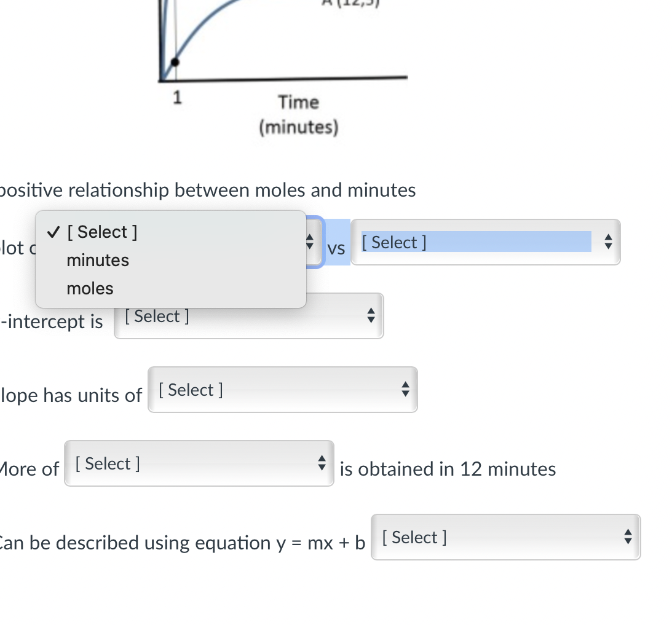Image resolution: width=672 pixels, height=625 pixels.
Task: Choose "minutes" from the open dropdown menu
Action: (98, 260)
